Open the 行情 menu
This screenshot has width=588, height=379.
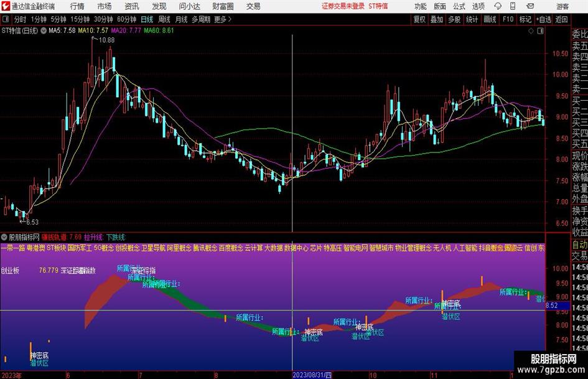(x=77, y=6)
